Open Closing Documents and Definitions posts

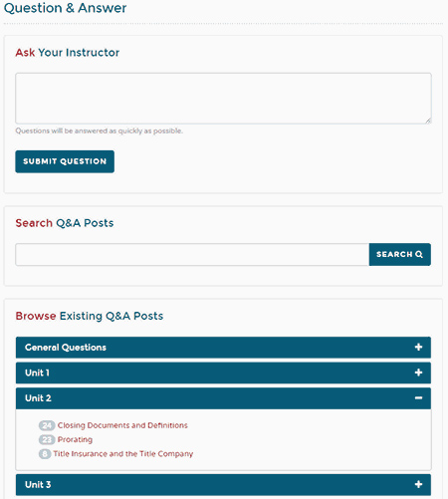tap(122, 425)
